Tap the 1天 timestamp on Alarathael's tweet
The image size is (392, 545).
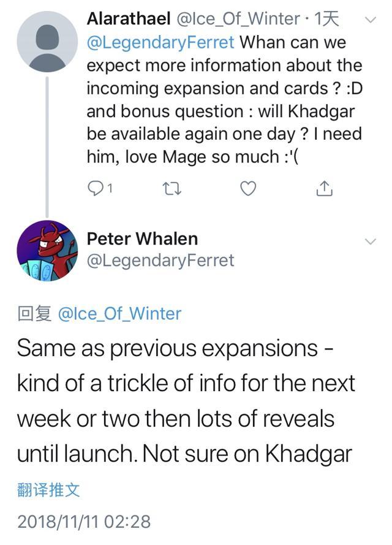326,19
